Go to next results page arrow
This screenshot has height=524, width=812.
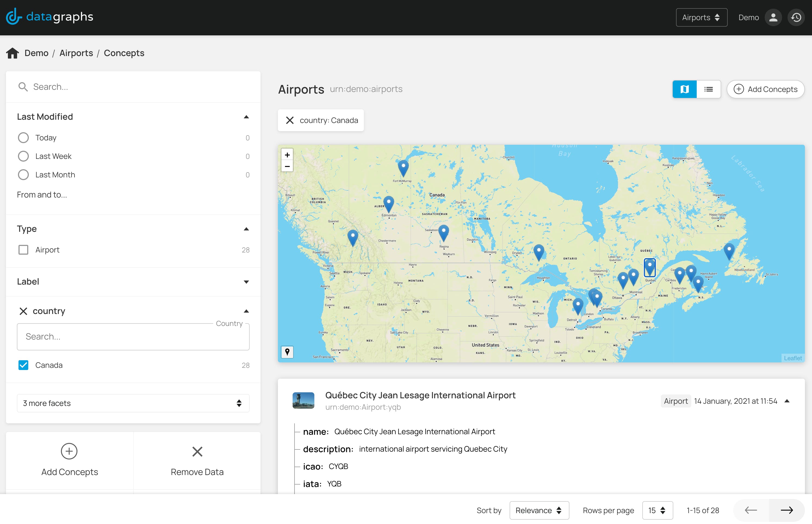(786, 510)
